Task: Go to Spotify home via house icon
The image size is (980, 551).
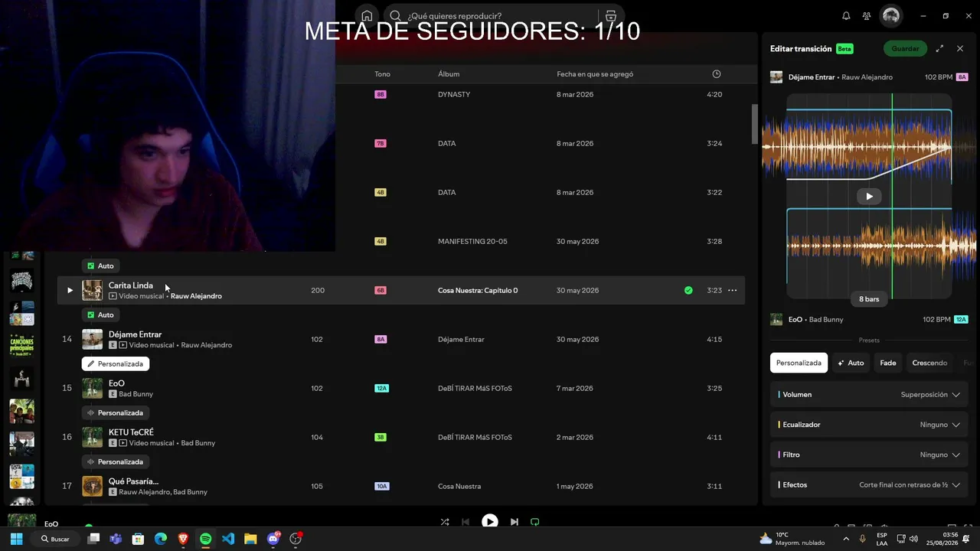Action: 367,16
